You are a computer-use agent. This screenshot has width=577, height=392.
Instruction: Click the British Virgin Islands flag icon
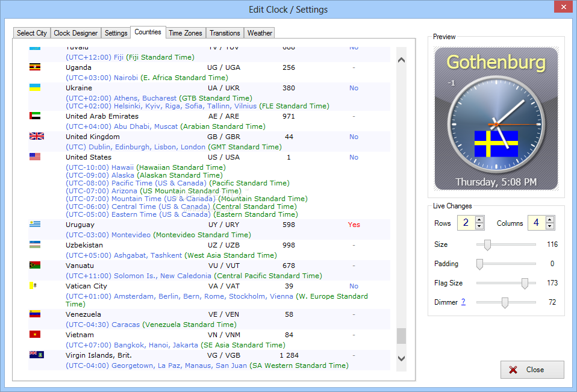36,355
